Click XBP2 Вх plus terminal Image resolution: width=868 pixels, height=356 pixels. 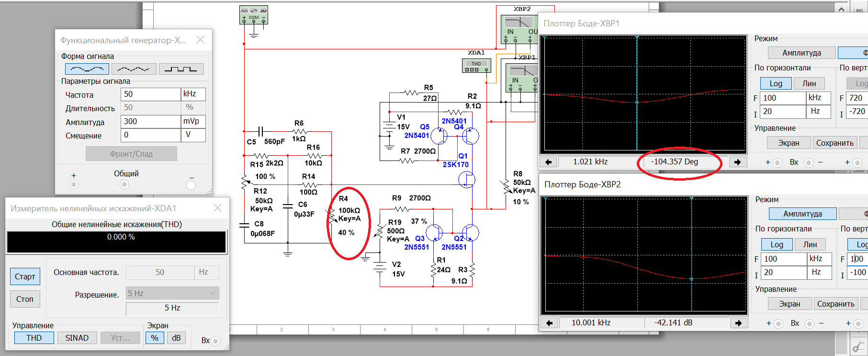(x=778, y=323)
